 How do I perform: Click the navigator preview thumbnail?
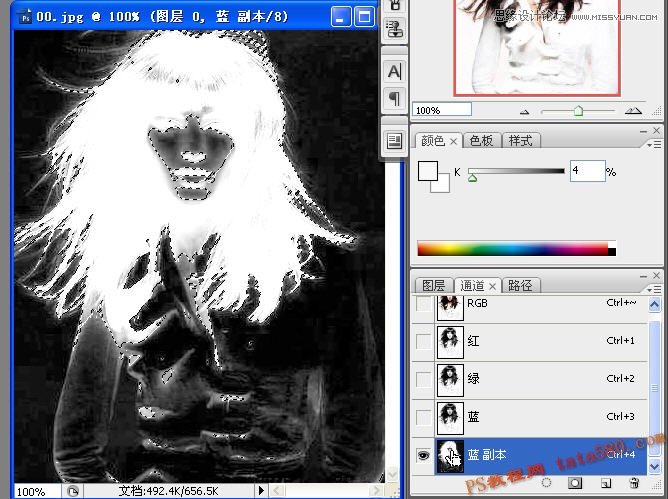(537, 47)
